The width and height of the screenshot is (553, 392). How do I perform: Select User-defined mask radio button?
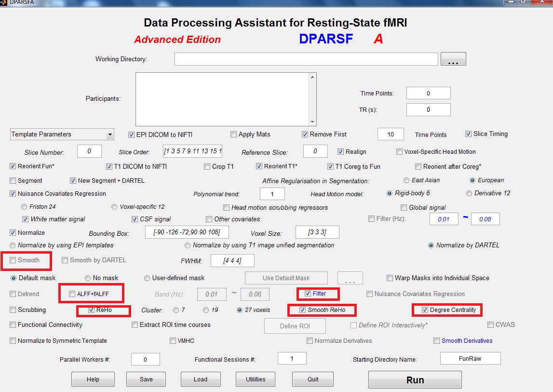tap(147, 278)
